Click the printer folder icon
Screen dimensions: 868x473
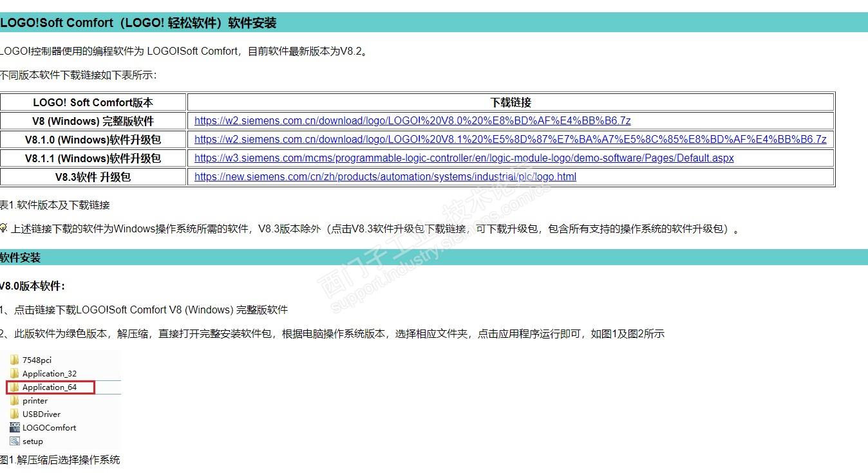(14, 400)
